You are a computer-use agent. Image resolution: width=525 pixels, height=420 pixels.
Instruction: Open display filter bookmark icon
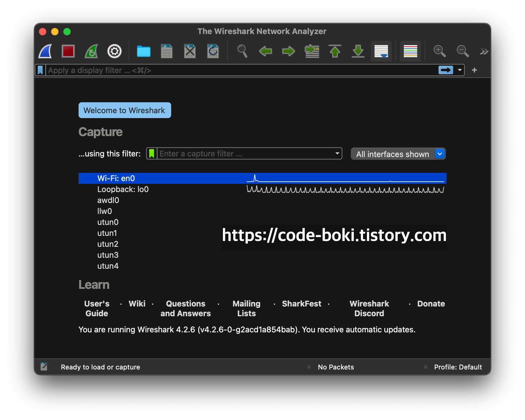(40, 70)
